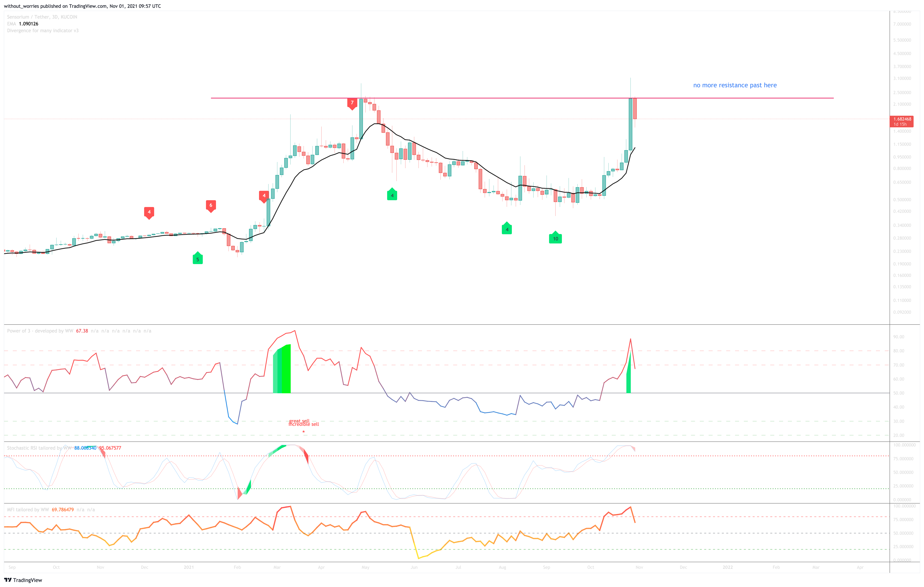Click the Stochastic RSI value 95.067577
This screenshot has height=587, width=924.
110,448
